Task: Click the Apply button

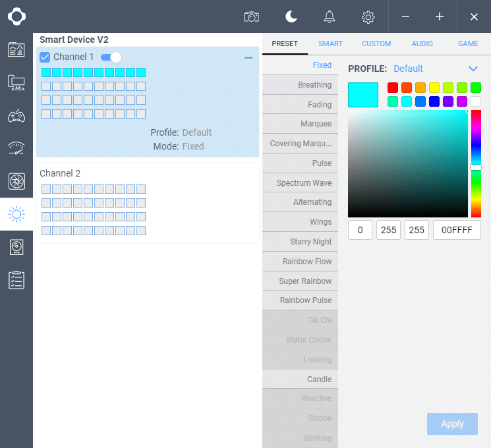Action: tap(452, 424)
